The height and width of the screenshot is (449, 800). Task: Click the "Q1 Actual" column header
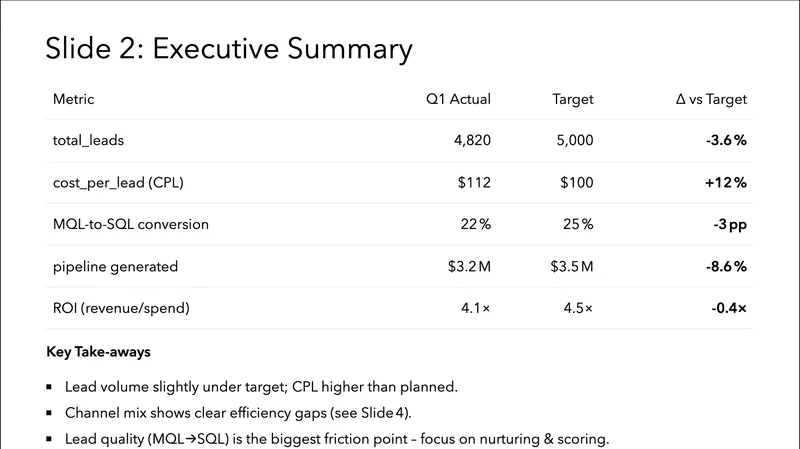(x=458, y=100)
